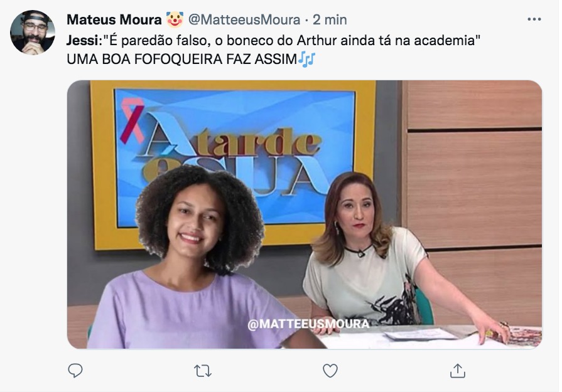The width and height of the screenshot is (562, 392).
Task: Click the tweet text starting with Jessi
Action: click(273, 40)
